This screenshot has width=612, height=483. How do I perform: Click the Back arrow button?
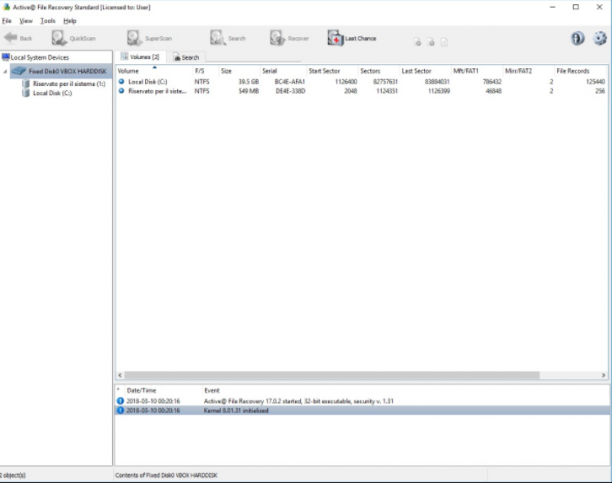pyautogui.click(x=18, y=38)
